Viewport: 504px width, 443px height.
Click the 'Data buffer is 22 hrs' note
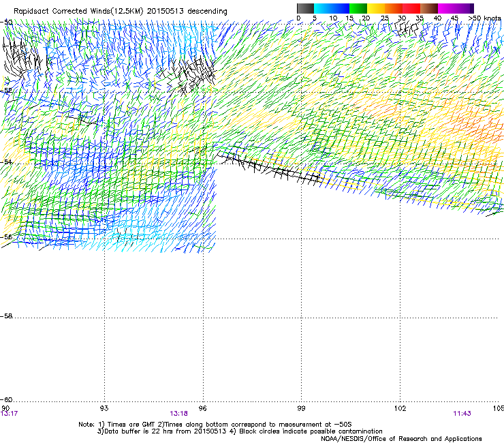240,431
